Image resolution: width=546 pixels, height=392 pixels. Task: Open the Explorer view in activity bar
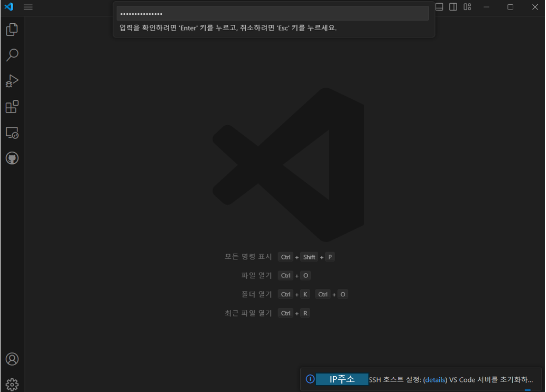12,29
